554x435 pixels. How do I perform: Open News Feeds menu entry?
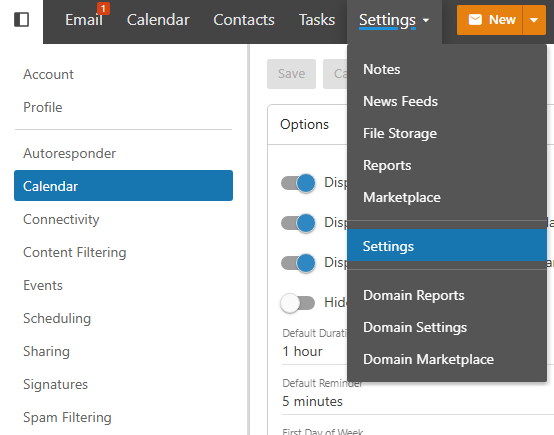tap(447, 101)
